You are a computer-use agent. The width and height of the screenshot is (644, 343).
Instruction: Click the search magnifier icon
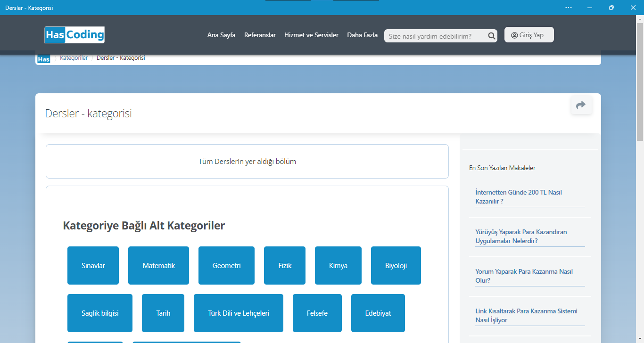(x=491, y=36)
